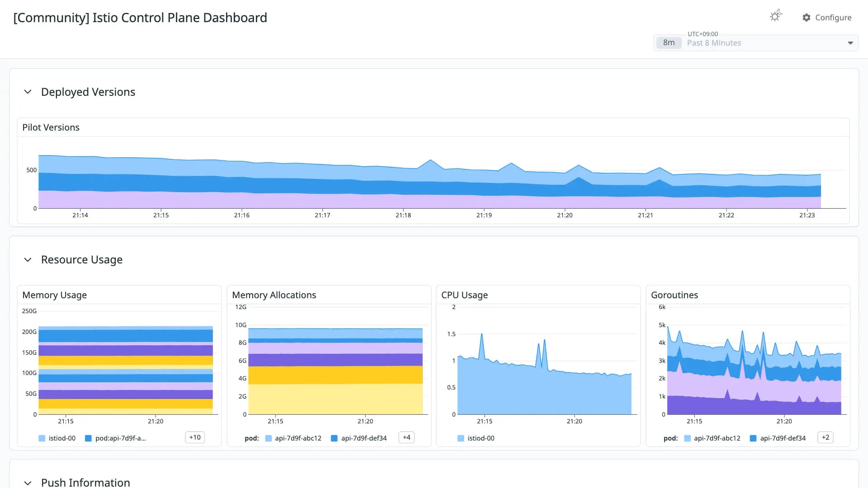Image resolution: width=868 pixels, height=488 pixels.
Task: Click the istiod-00 swatch in CPU Usage legend
Action: point(461,438)
